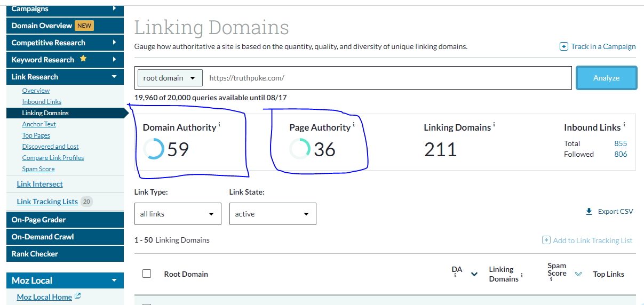This screenshot has height=305, width=644.
Task: Click the Page Authority progress ring
Action: coord(300,149)
